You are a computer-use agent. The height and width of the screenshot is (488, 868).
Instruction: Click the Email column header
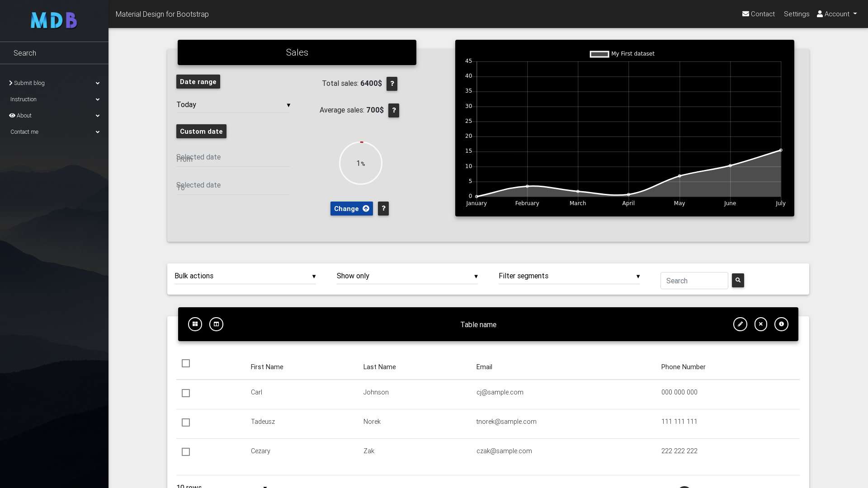[x=484, y=367]
